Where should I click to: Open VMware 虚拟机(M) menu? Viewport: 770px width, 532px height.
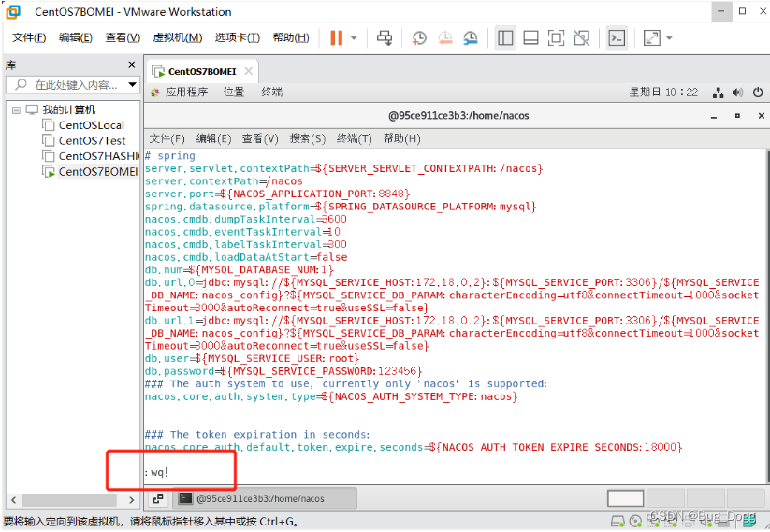177,37
